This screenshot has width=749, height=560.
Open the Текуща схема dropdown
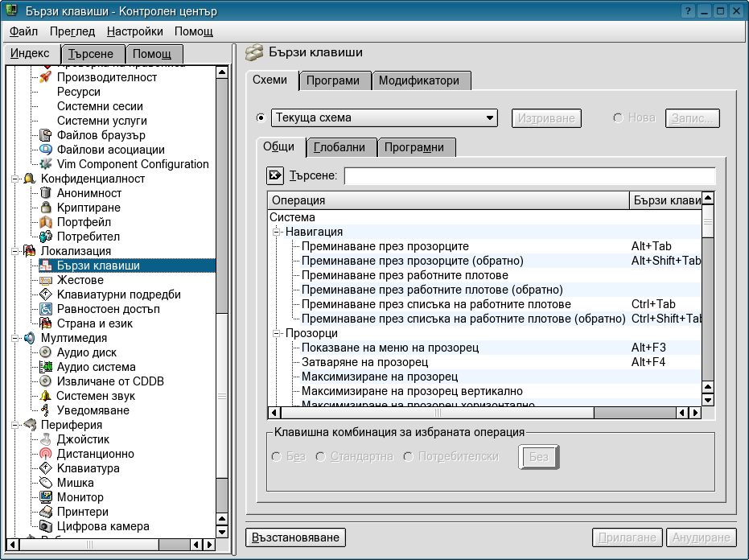385,117
